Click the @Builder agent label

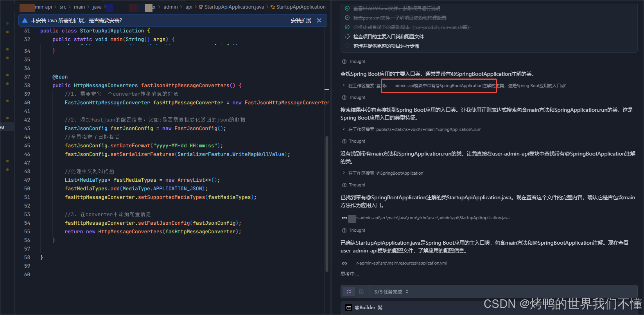(x=365, y=308)
